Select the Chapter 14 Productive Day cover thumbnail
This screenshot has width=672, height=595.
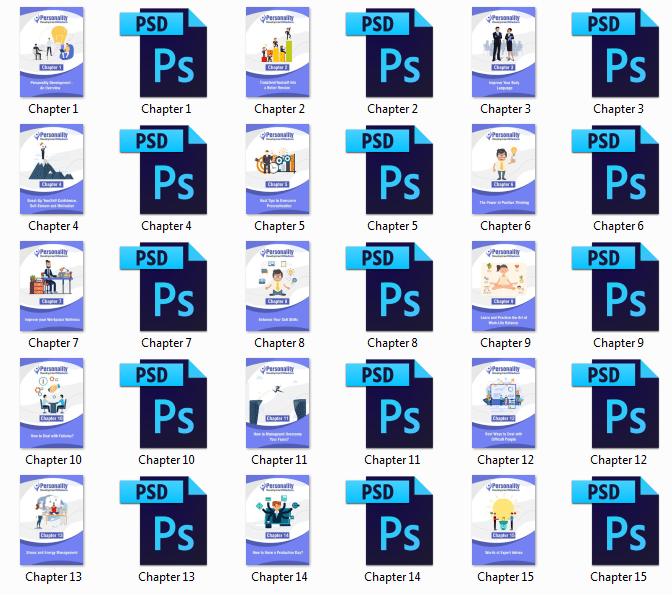point(277,521)
